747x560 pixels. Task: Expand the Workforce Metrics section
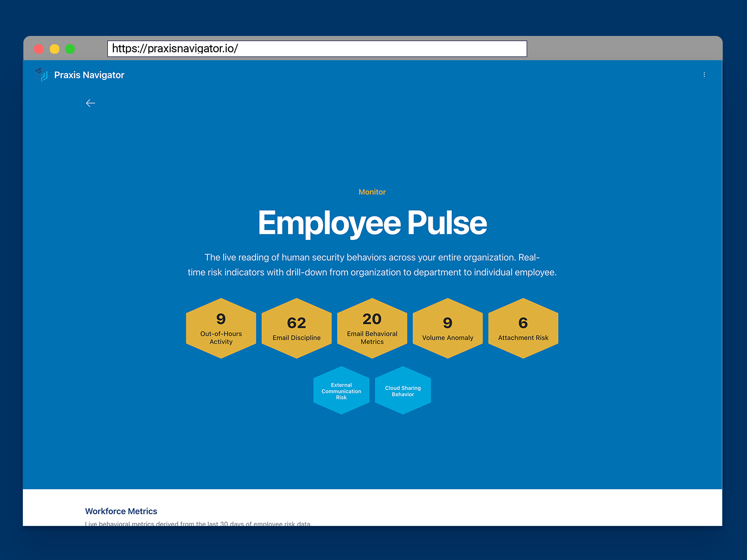(x=121, y=511)
